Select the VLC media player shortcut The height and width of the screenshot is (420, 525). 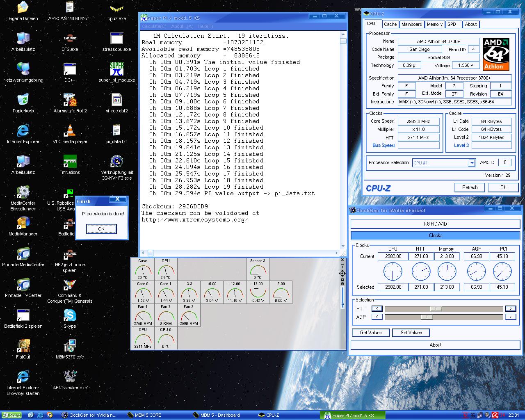tap(70, 135)
